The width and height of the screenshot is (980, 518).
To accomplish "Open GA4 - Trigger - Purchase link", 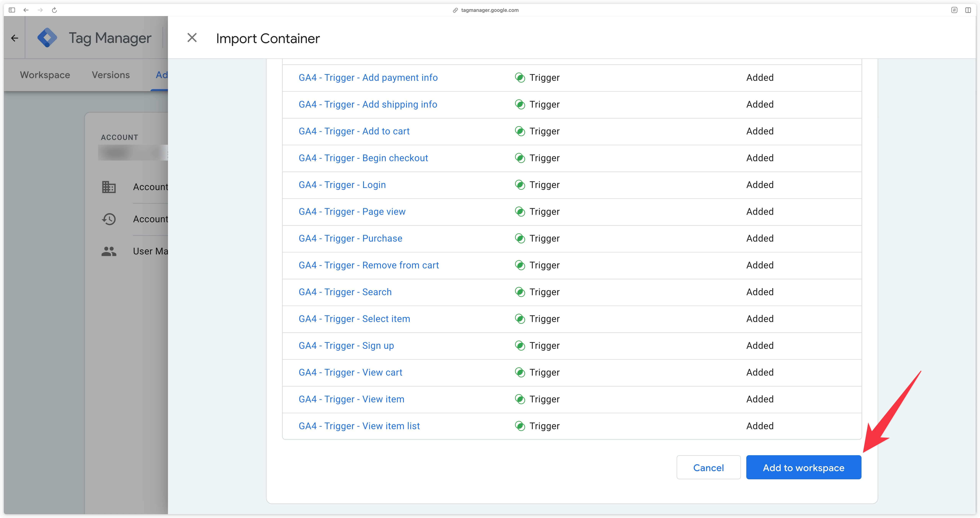I will (350, 238).
